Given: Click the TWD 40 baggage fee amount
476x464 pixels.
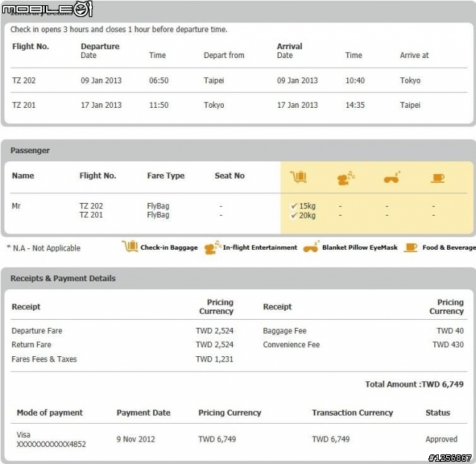Looking at the screenshot, I should pyautogui.click(x=450, y=331).
